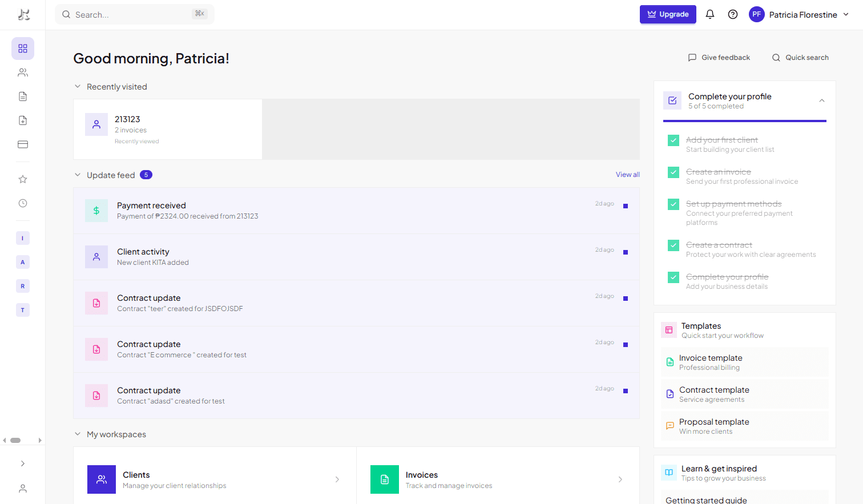Open the Patricia Florestine account dropdown
Screen dimensions: 863x504
(799, 14)
